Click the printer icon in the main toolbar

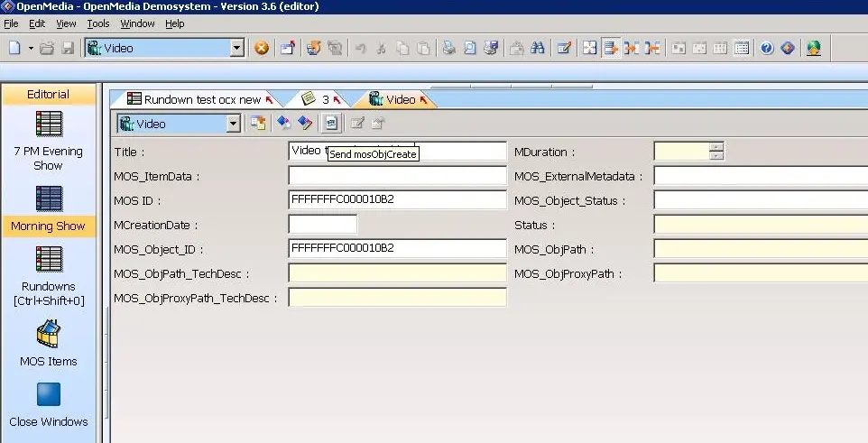[448, 48]
